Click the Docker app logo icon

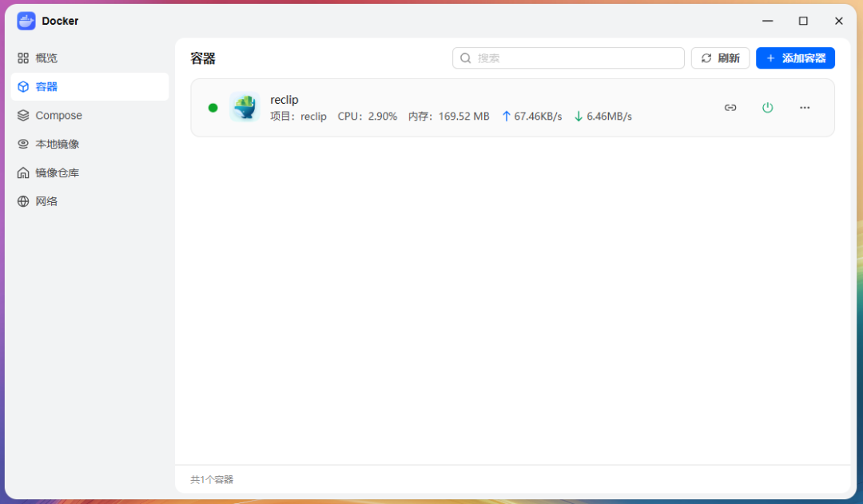click(26, 21)
